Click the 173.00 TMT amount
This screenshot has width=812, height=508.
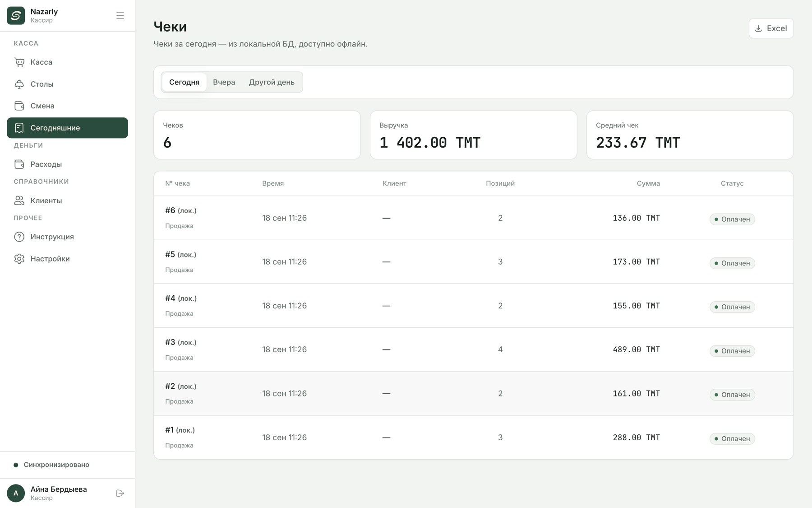click(636, 262)
